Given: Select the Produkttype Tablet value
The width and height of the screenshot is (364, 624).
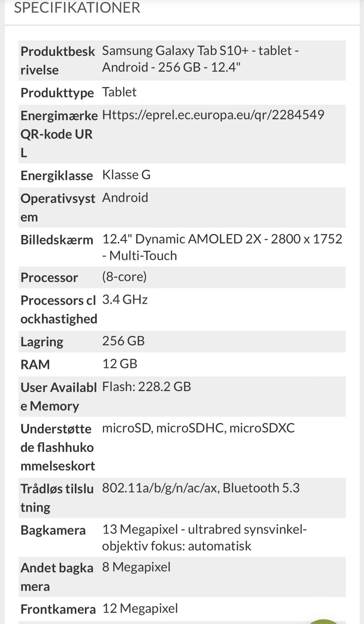Looking at the screenshot, I should tap(119, 92).
